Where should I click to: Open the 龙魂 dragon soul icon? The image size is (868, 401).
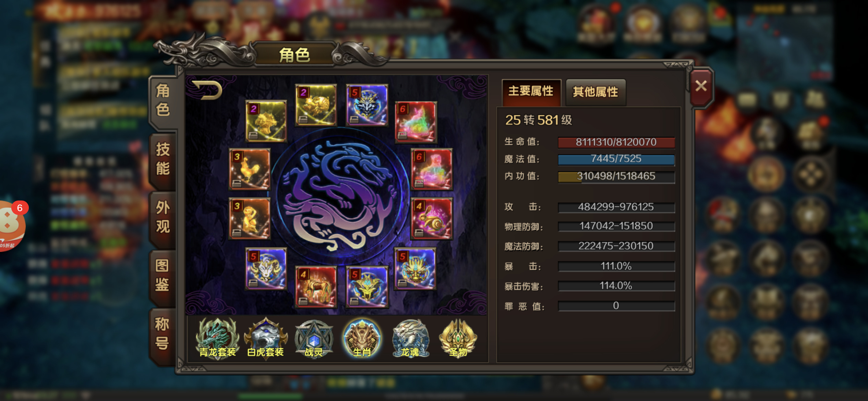[410, 339]
